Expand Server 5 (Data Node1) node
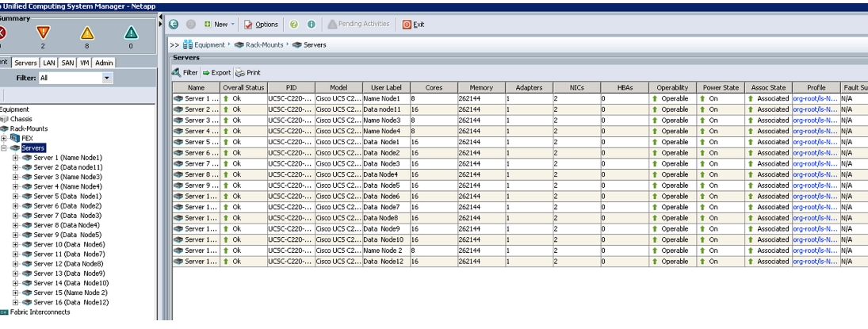868x329 pixels. pyautogui.click(x=16, y=196)
